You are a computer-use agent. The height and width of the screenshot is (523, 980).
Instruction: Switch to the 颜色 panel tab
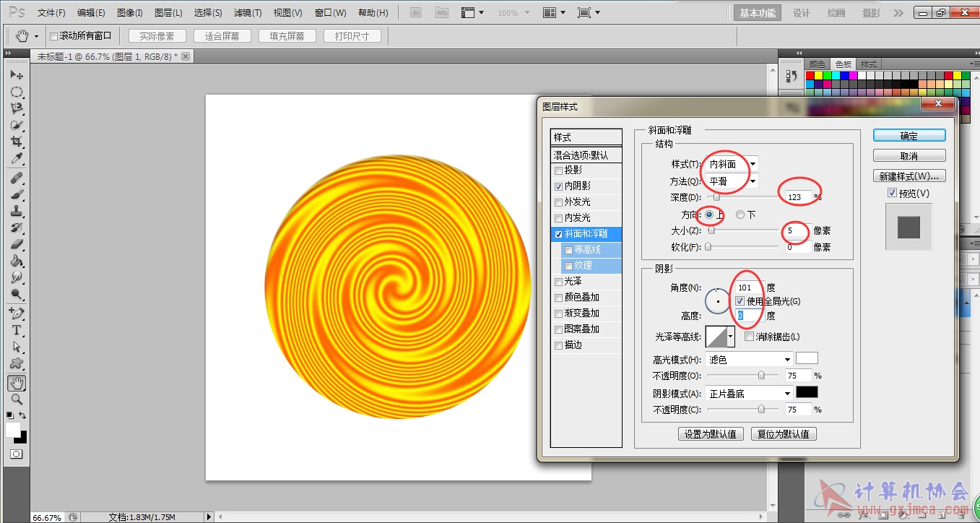(x=817, y=64)
